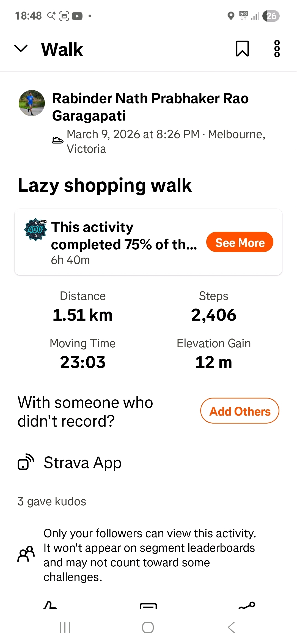This screenshot has width=297, height=644.
Task: Tap the Lazy shopping walk title
Action: pos(105,185)
